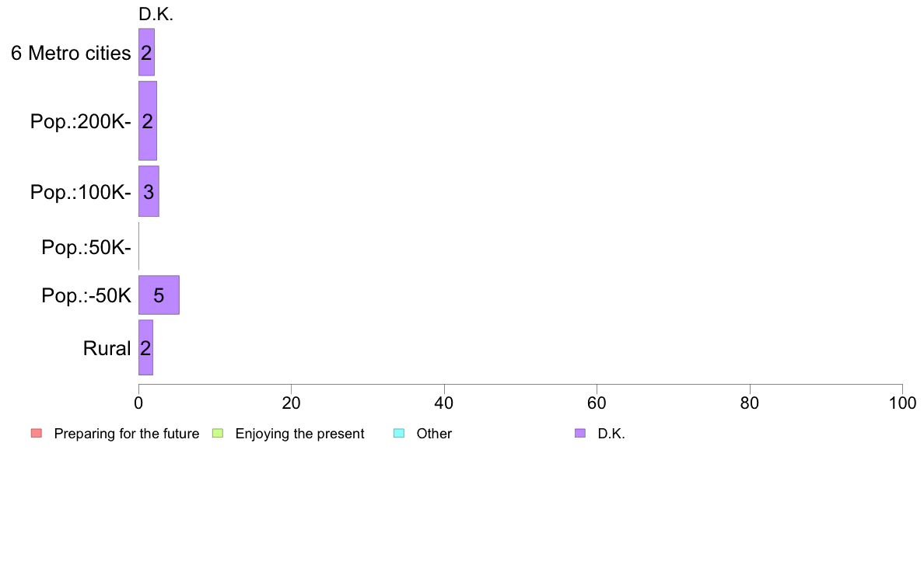Screen dimensions: 924x572
Task: Select the Rural bar
Action: 145,347
